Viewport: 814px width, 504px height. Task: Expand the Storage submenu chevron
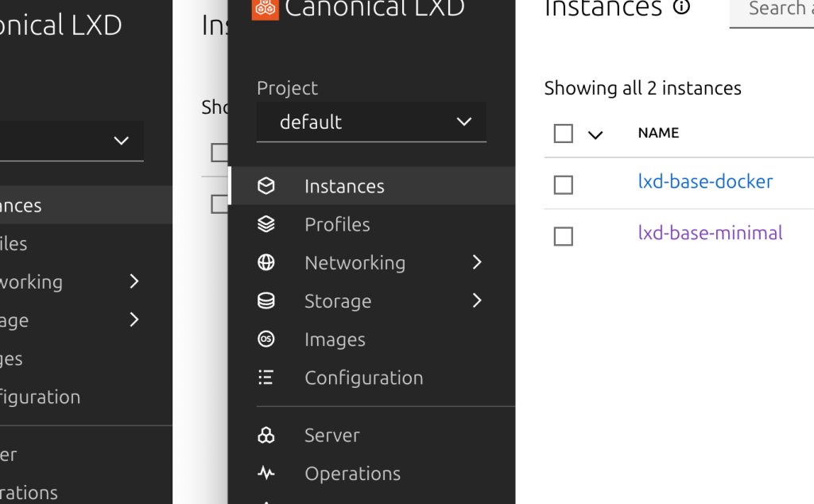click(x=477, y=300)
